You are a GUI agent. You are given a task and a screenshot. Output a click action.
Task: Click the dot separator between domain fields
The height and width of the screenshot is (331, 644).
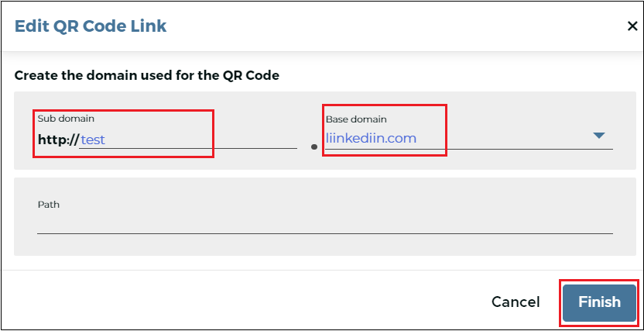314,147
